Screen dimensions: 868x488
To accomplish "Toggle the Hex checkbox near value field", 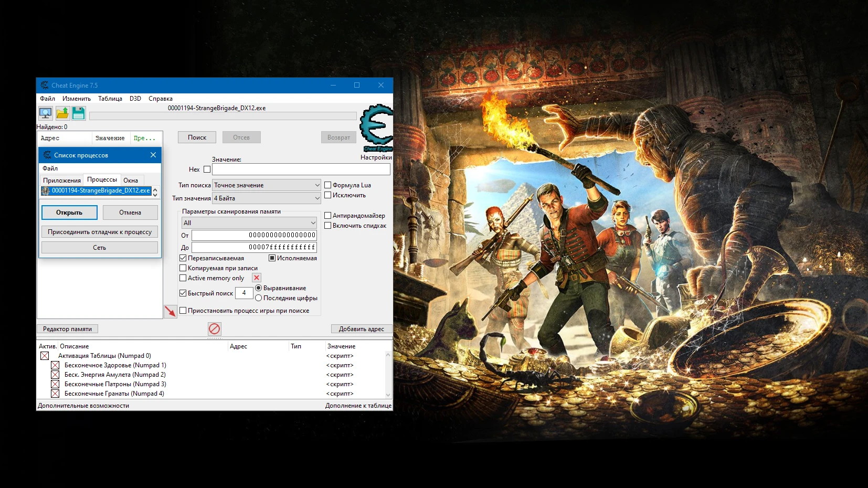I will [x=206, y=169].
